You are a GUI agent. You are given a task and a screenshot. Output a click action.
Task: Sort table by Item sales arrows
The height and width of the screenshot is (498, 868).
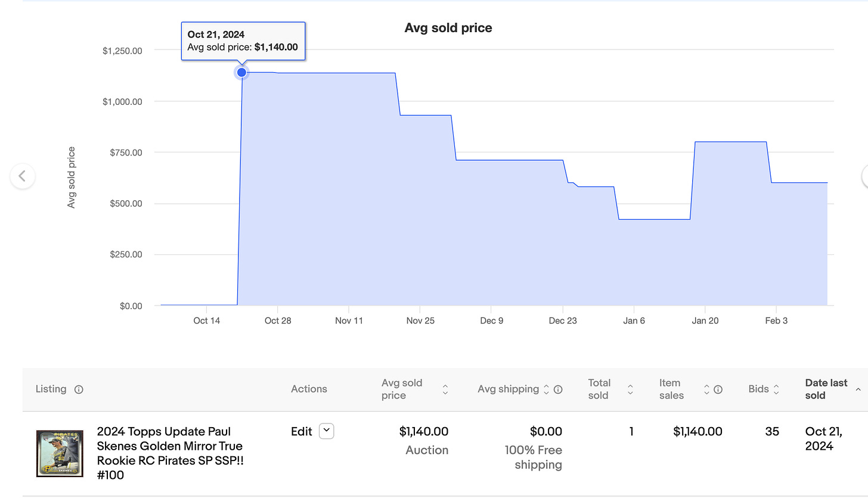[706, 390]
